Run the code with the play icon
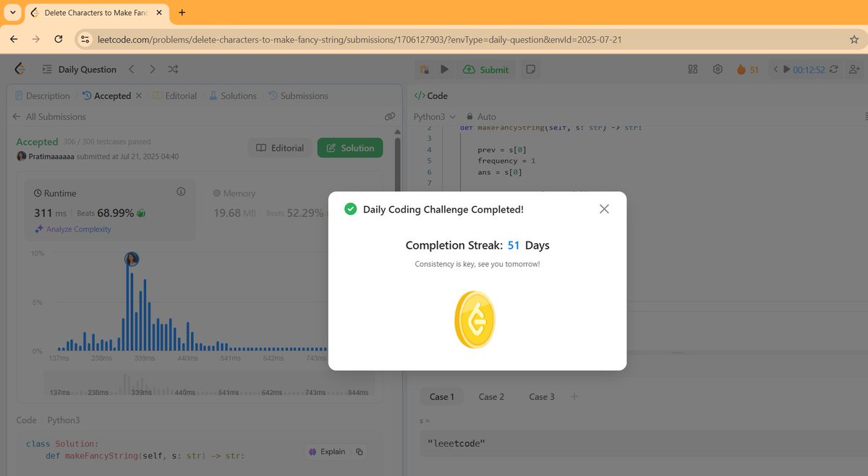 pos(444,69)
